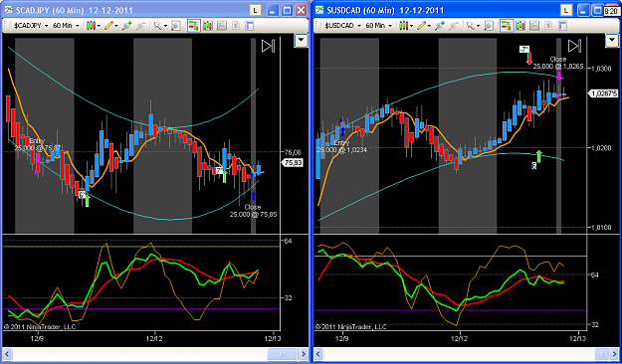622x364 pixels.
Task: Open Data Series icon in USDCAD toolbar
Action: pyautogui.click(x=520, y=26)
